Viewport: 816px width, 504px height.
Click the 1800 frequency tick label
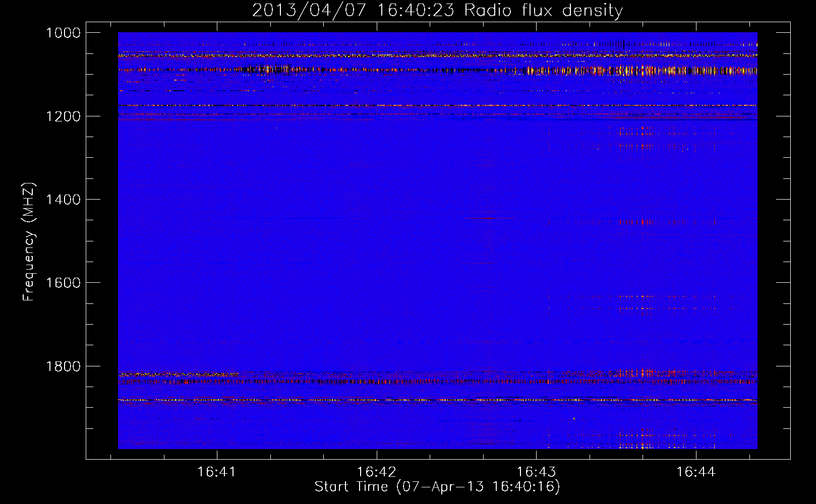pyautogui.click(x=63, y=366)
